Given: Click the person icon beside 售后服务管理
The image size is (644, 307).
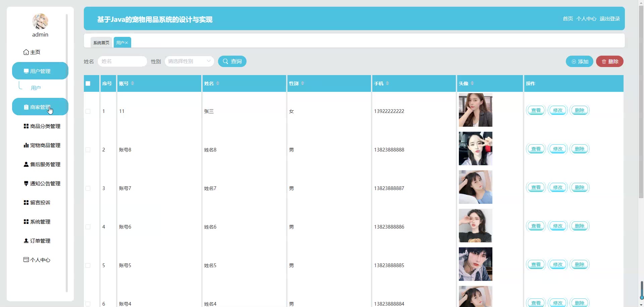Looking at the screenshot, I should (x=26, y=164).
